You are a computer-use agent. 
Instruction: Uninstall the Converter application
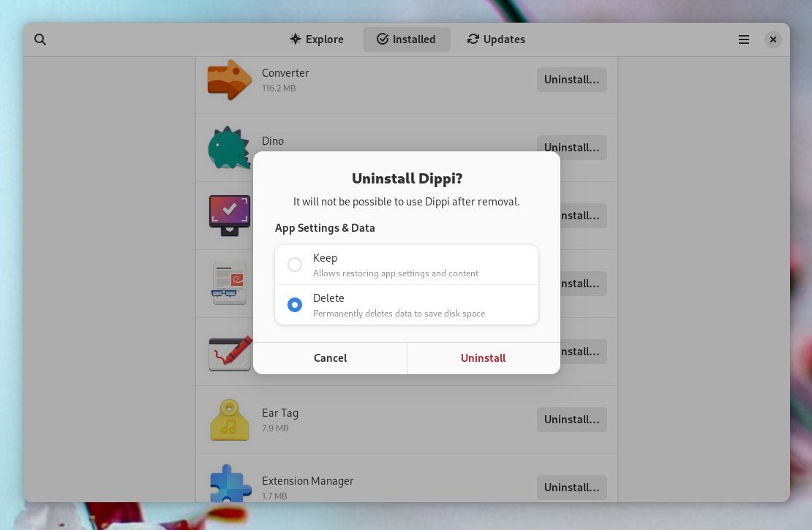[x=571, y=80]
